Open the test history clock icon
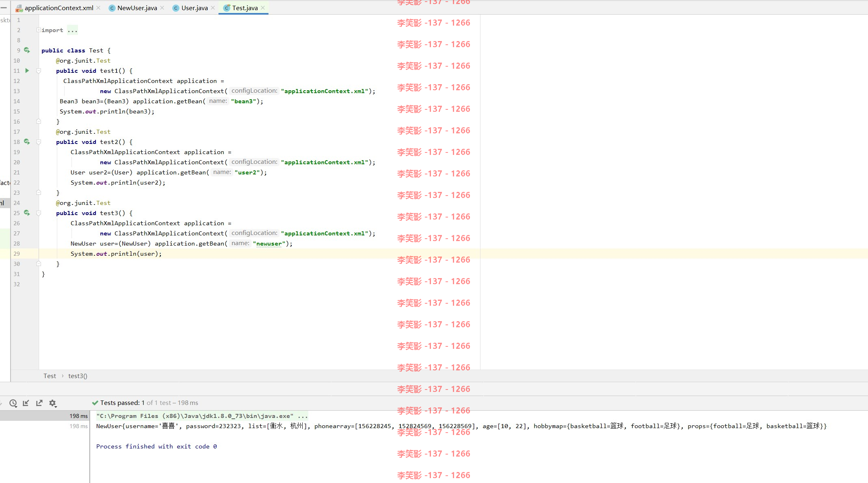 click(x=13, y=403)
